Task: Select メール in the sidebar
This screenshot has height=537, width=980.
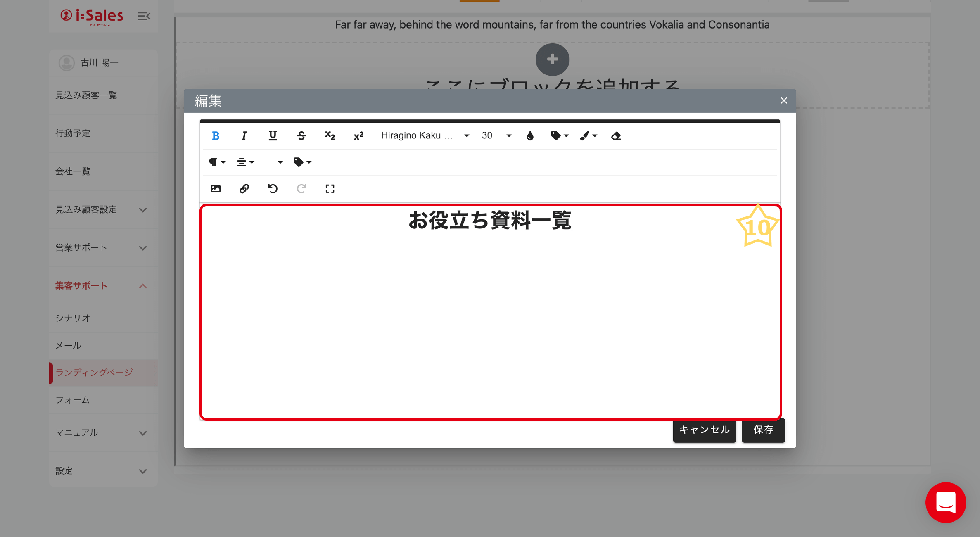Action: point(69,345)
